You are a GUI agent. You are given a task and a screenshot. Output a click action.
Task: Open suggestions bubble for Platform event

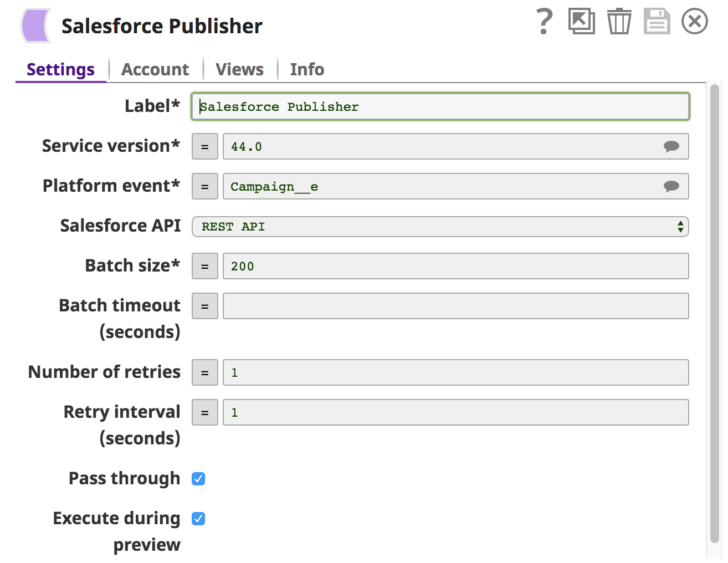671,186
